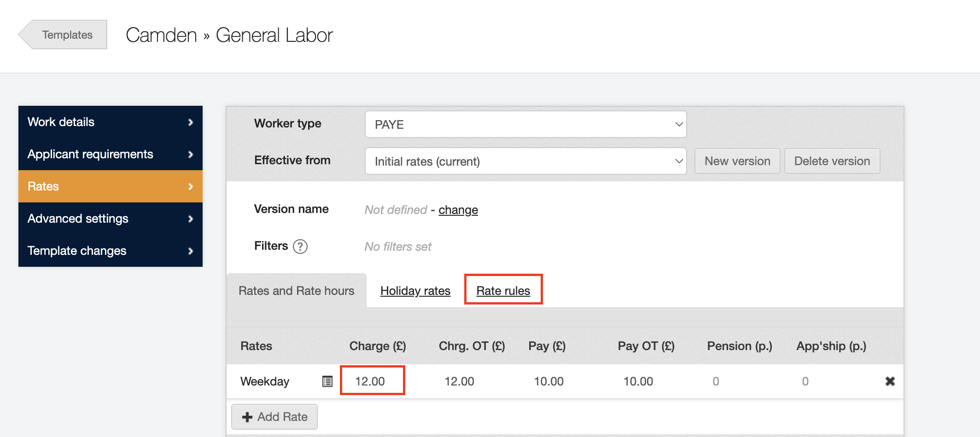Click the Delete version button
Viewport: 980px width, 437px height.
(x=832, y=161)
